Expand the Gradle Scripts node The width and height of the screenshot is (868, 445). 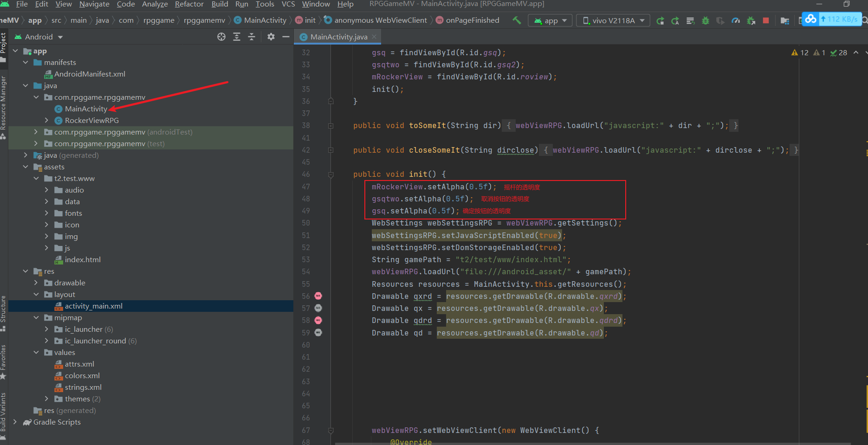tap(15, 422)
